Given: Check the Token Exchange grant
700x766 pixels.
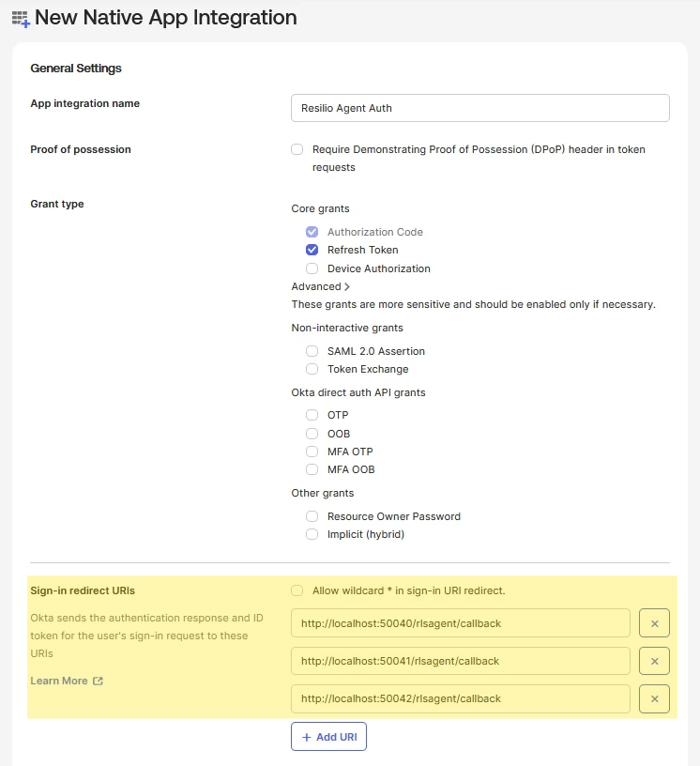Looking at the screenshot, I should (312, 369).
